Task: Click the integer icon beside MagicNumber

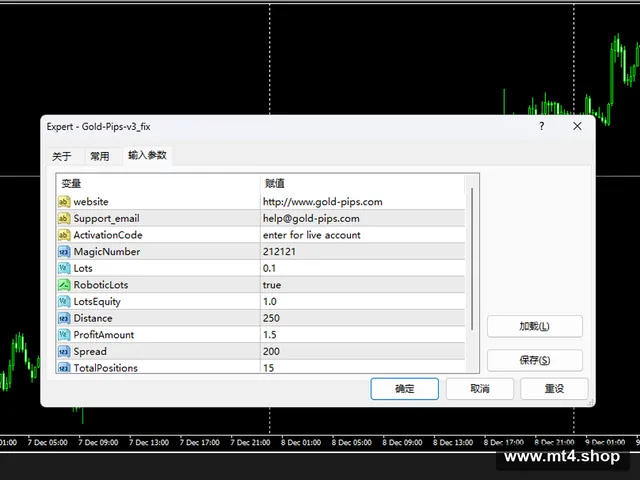Action: pos(64,252)
